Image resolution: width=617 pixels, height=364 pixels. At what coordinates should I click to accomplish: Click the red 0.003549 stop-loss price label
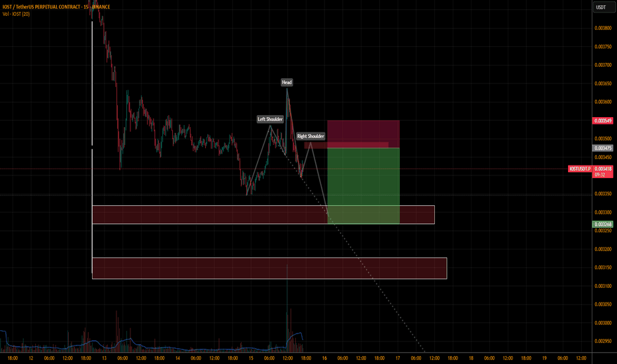(602, 120)
